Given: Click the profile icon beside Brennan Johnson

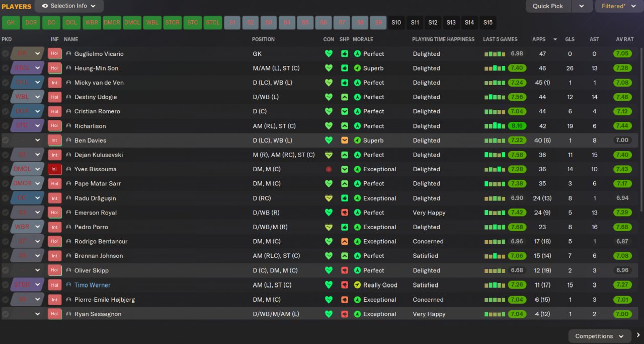Looking at the screenshot, I should pyautogui.click(x=68, y=256).
